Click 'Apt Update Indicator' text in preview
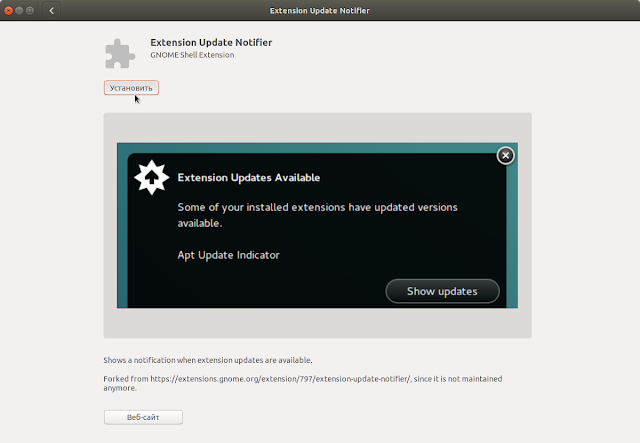The width and height of the screenshot is (640, 443). tap(229, 255)
